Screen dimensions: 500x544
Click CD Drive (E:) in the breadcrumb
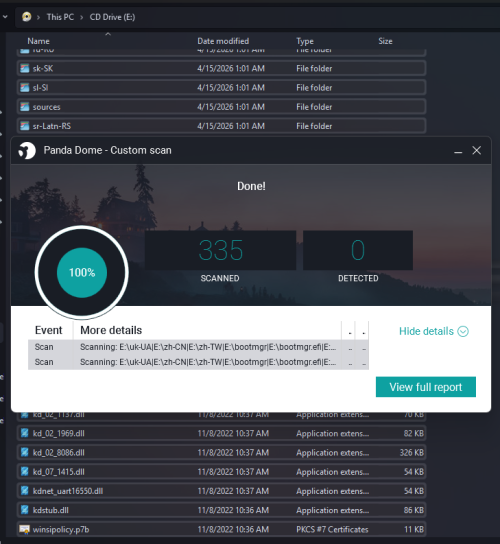click(112, 17)
